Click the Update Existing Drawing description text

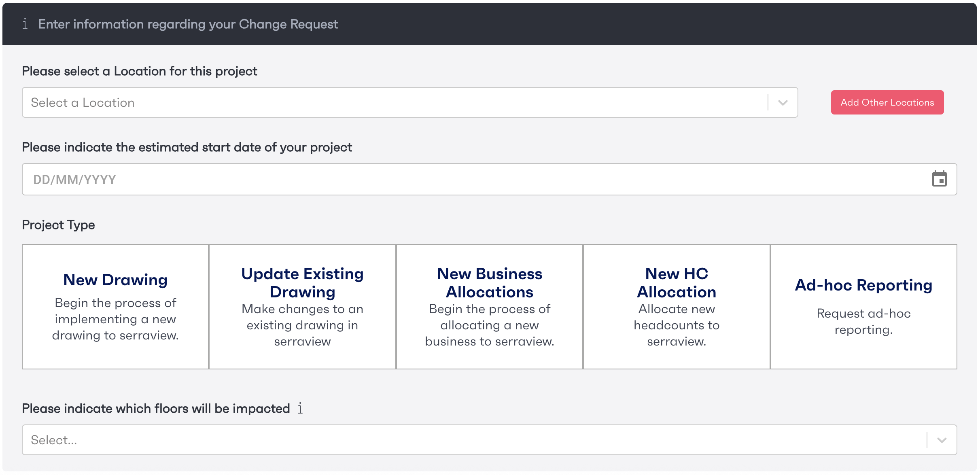click(x=302, y=325)
